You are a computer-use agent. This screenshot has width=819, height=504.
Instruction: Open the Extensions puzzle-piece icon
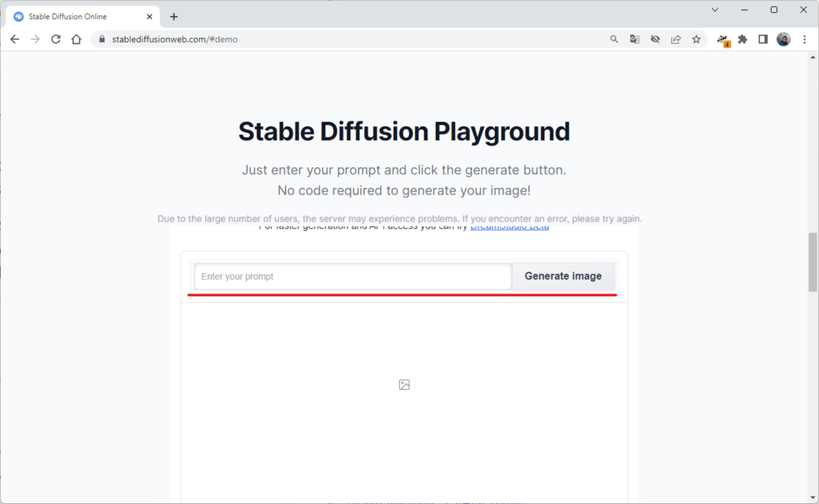point(743,39)
